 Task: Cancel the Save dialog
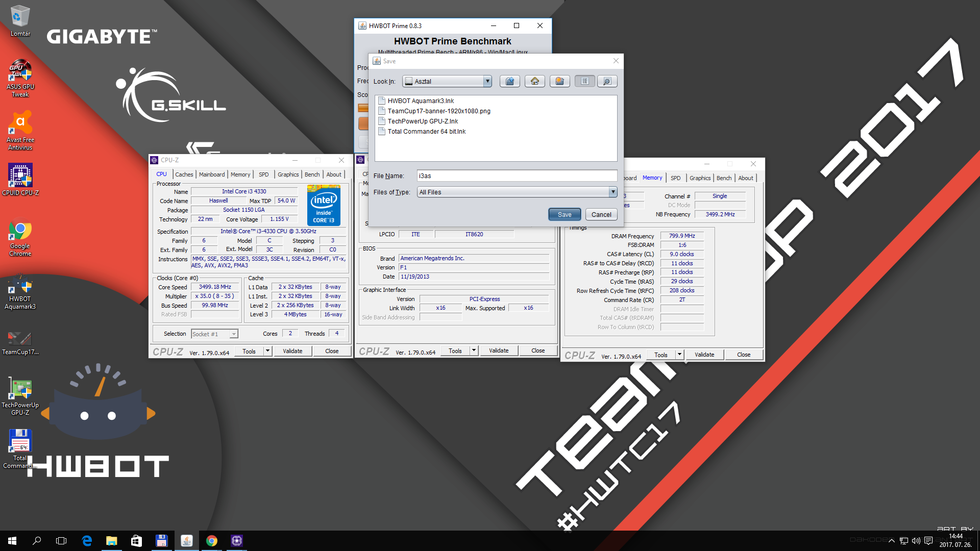[x=601, y=214]
